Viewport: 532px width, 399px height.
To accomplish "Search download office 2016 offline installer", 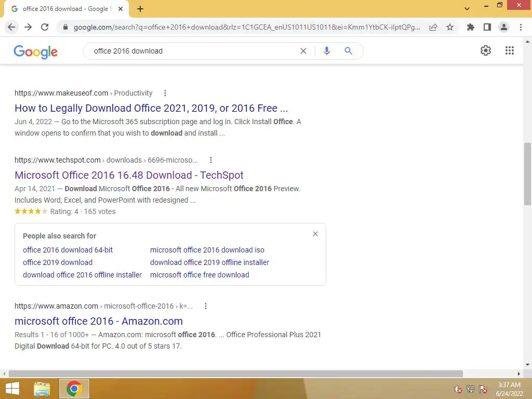I will pos(83,275).
